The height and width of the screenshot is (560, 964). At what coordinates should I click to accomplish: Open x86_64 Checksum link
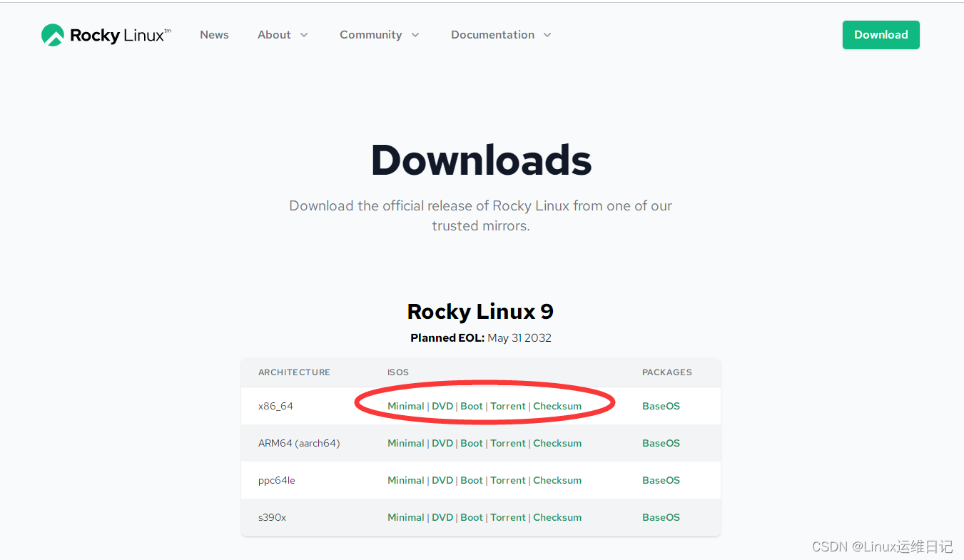pos(557,406)
